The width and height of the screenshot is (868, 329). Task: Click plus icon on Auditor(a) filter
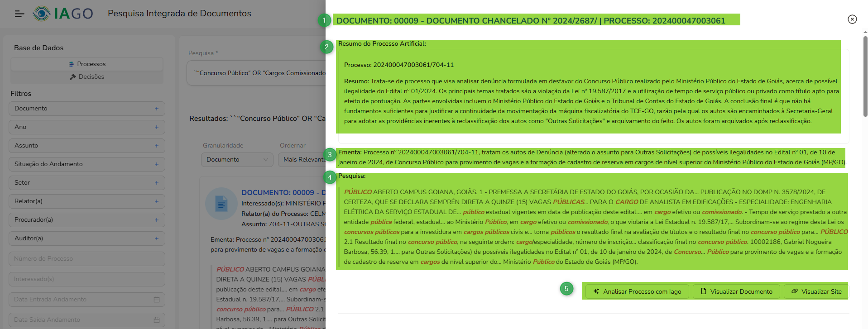coord(157,238)
